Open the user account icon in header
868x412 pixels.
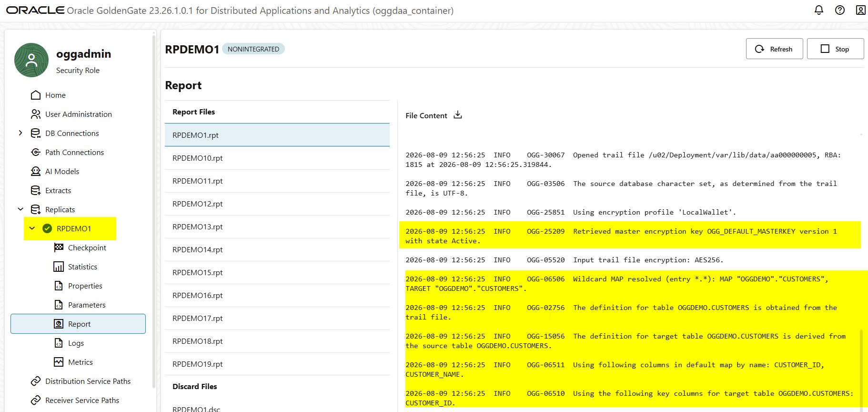tap(860, 10)
